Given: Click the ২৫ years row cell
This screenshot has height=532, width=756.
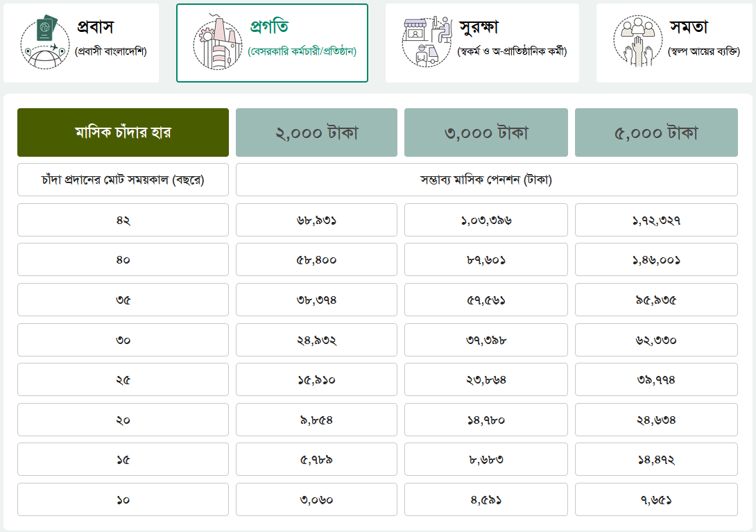Looking at the screenshot, I should point(123,379).
